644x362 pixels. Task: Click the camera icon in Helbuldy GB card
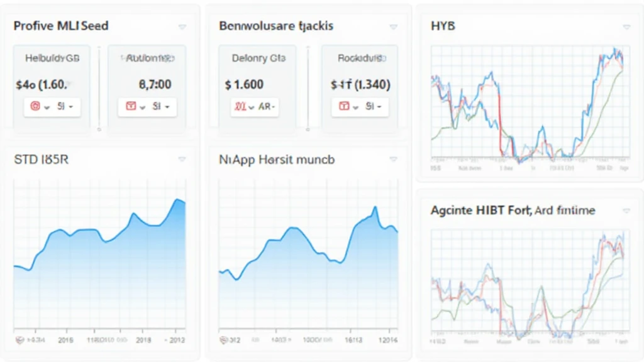tap(35, 106)
